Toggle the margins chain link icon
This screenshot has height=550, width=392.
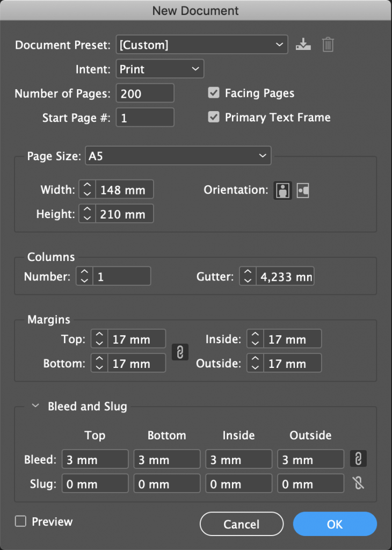(x=180, y=351)
